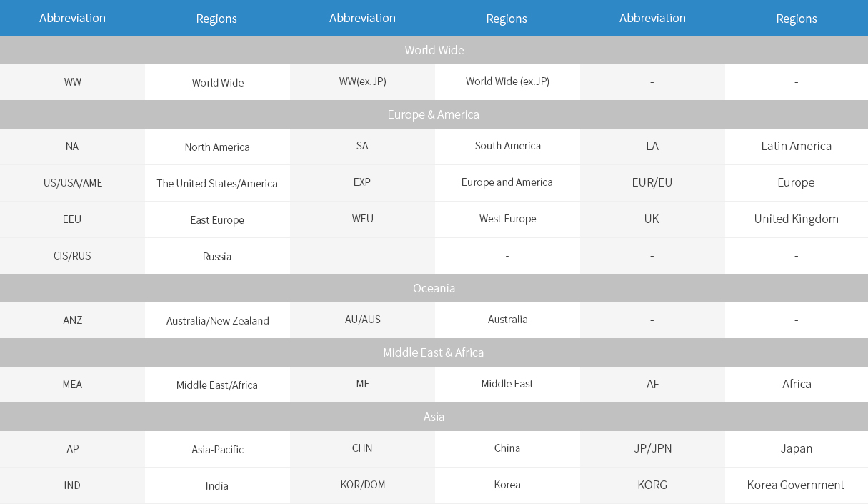Click the 'World Wide' section header row
868x504 pixels.
[434, 50]
